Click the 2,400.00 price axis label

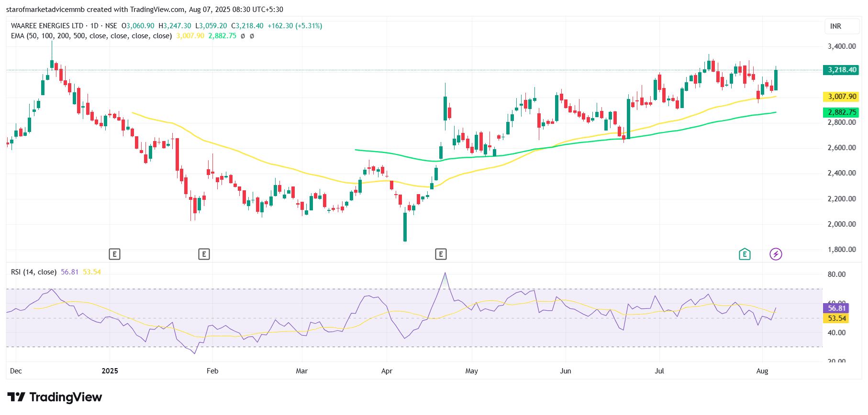pyautogui.click(x=842, y=173)
